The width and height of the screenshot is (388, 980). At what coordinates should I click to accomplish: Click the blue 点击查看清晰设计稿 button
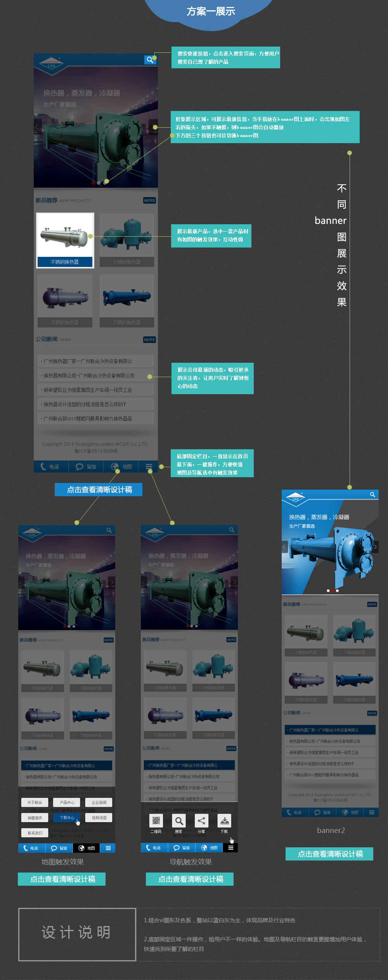[99, 490]
